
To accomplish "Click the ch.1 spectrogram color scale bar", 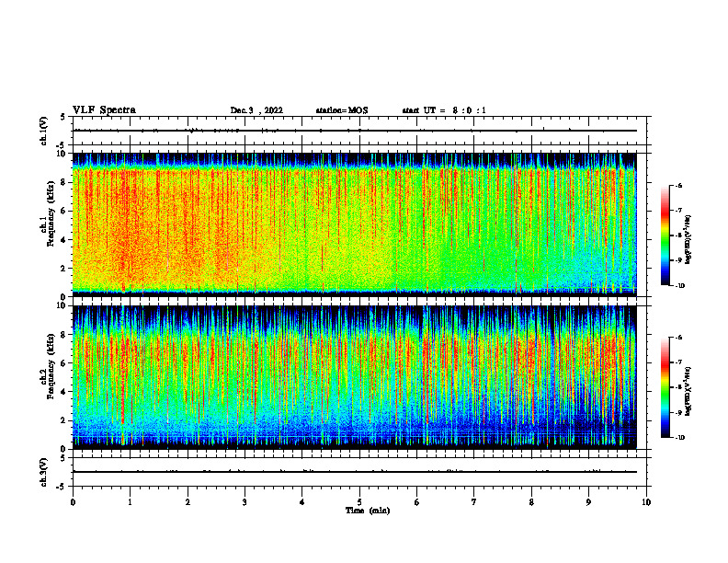I will (x=665, y=236).
